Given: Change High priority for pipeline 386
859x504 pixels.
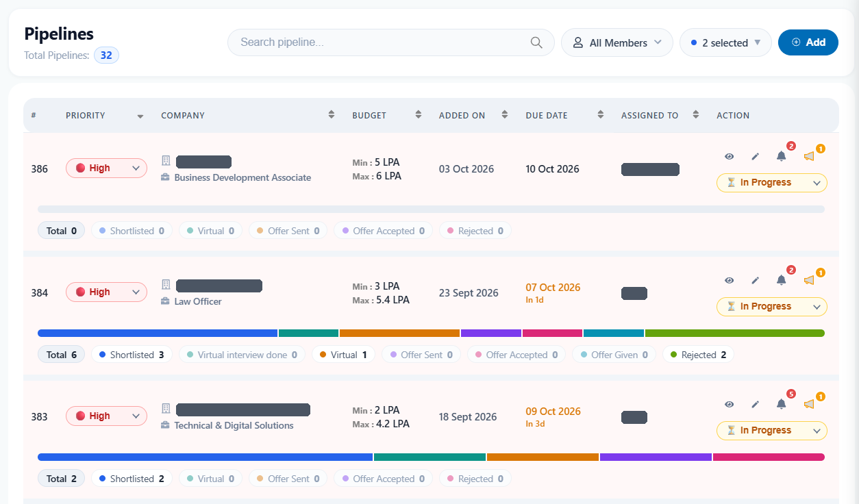Looking at the screenshot, I should pyautogui.click(x=106, y=168).
